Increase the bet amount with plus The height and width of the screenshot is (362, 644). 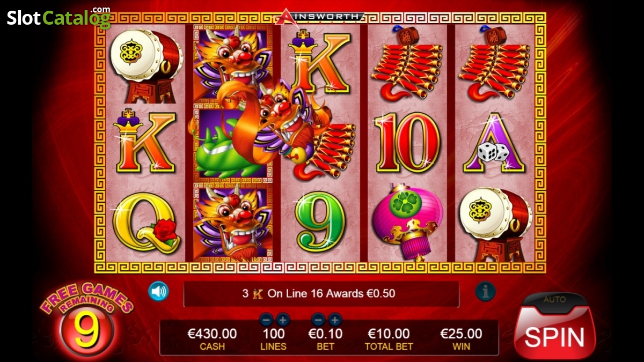(335, 320)
